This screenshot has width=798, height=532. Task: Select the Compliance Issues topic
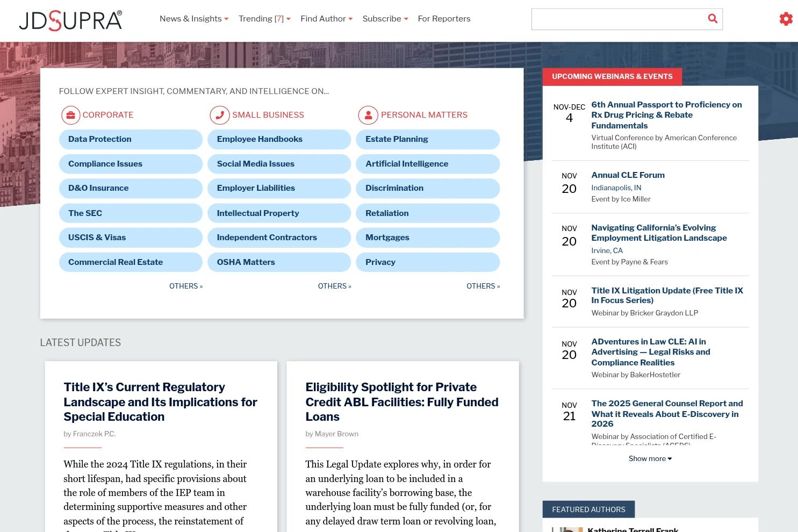131,164
